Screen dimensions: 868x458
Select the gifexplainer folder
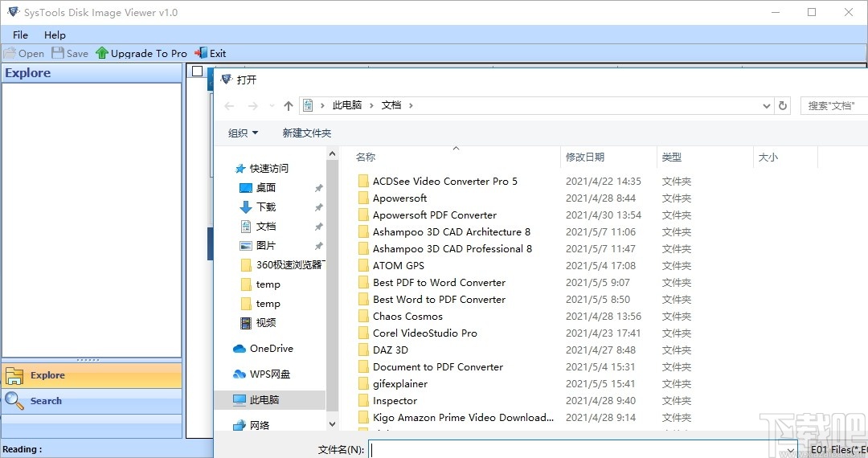click(399, 384)
